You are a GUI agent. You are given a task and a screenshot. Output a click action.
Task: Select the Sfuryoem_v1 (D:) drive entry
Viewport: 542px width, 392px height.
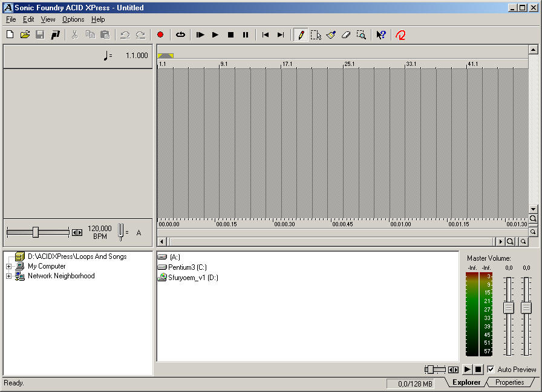(x=193, y=278)
